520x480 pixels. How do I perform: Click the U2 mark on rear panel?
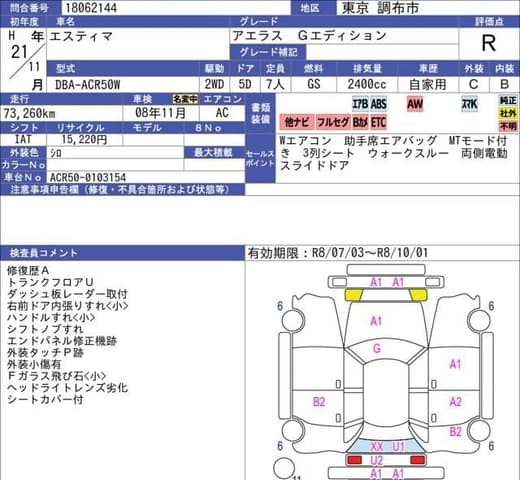coord(377,461)
